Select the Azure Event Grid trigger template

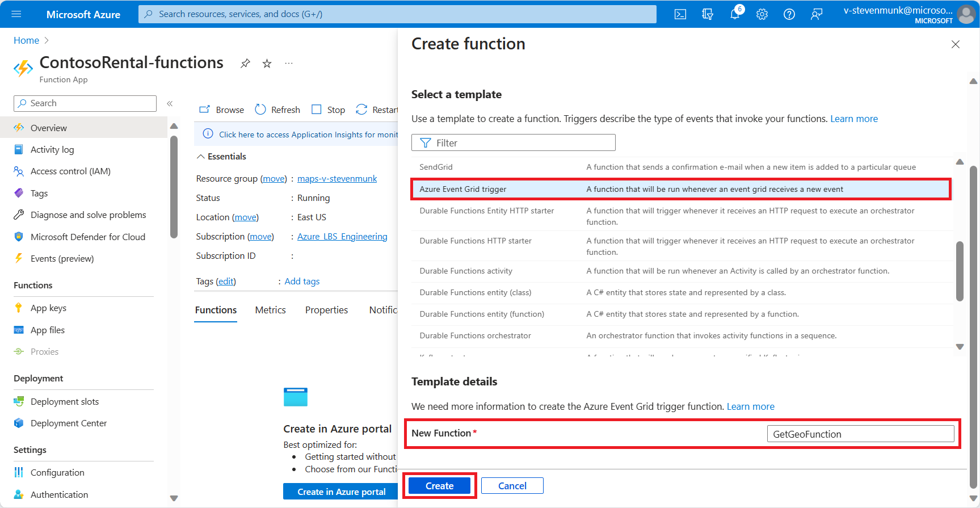(x=681, y=189)
